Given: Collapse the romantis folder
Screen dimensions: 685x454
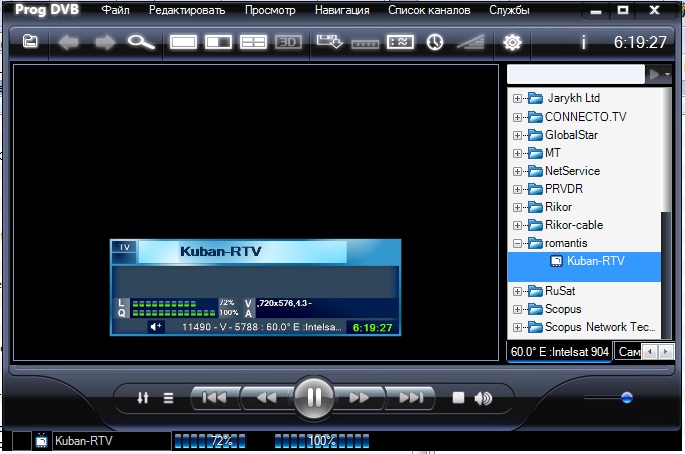Looking at the screenshot, I should [x=517, y=243].
